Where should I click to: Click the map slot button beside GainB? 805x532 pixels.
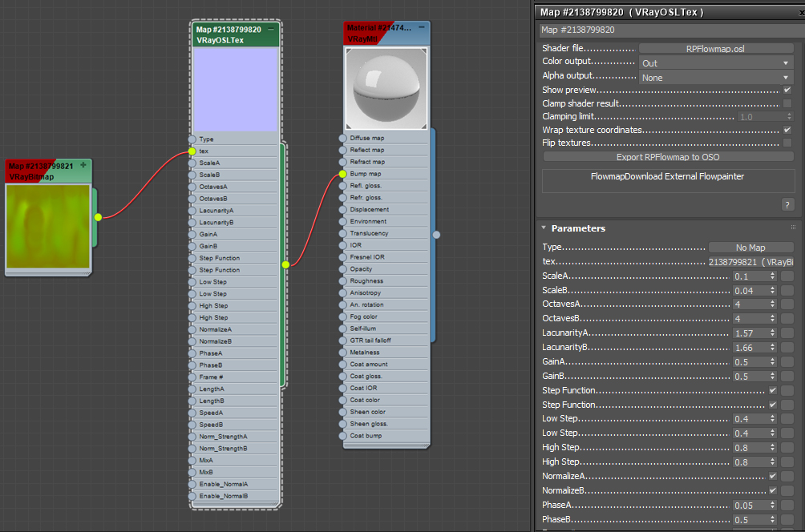[x=787, y=376]
